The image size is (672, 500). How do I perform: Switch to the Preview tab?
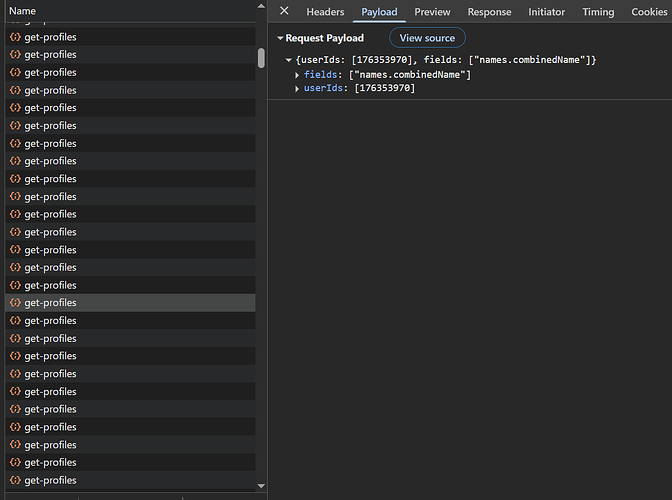click(x=432, y=12)
